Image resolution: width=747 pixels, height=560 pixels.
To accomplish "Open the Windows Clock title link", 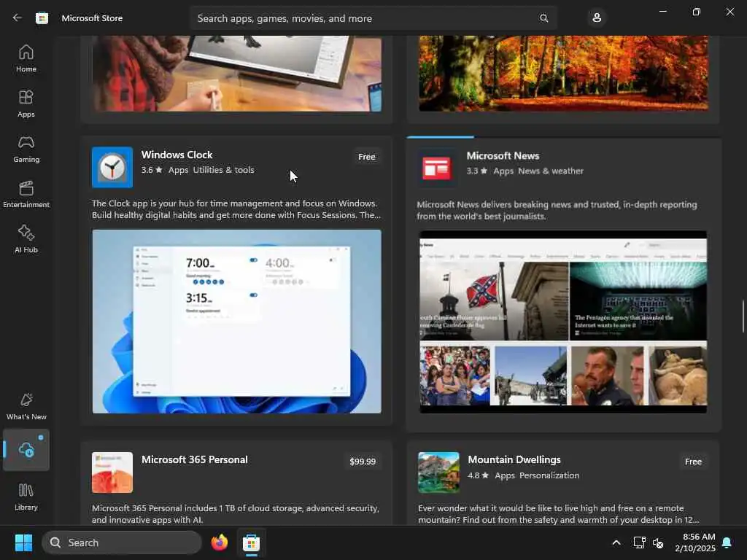I will tap(177, 155).
